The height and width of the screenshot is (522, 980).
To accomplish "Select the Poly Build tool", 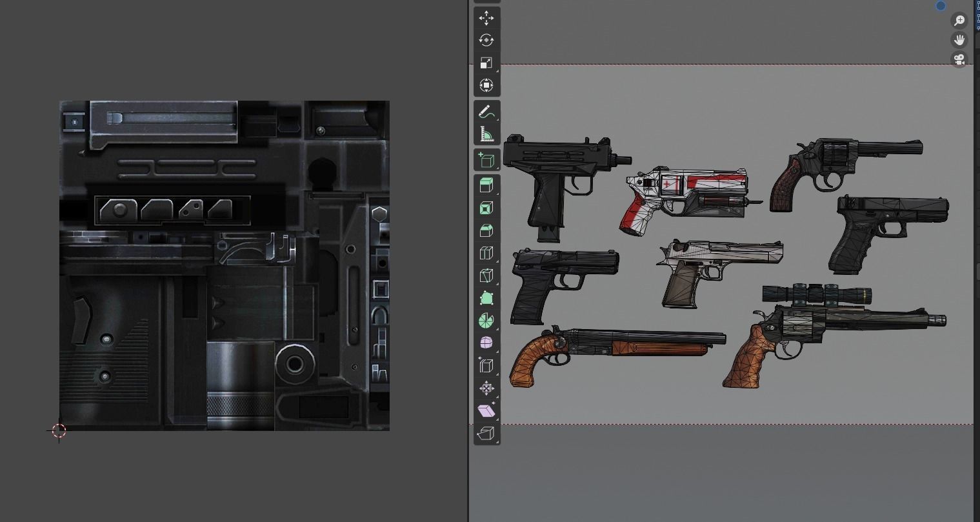I will click(486, 298).
